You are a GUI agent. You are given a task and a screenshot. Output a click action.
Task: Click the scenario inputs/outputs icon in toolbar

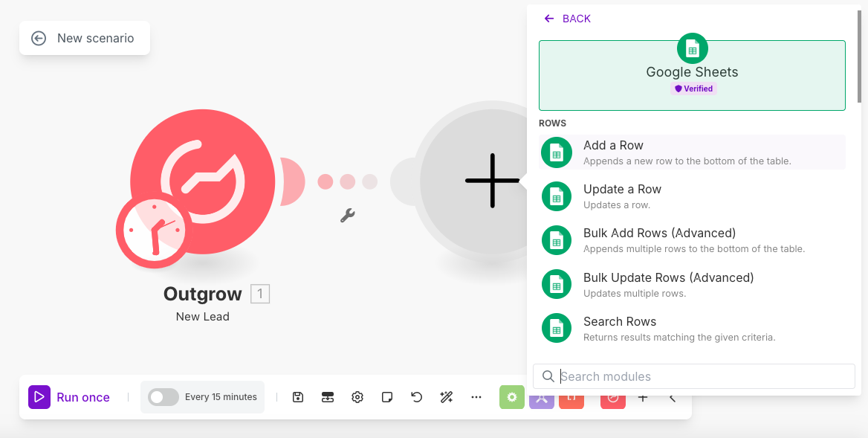[x=328, y=397]
